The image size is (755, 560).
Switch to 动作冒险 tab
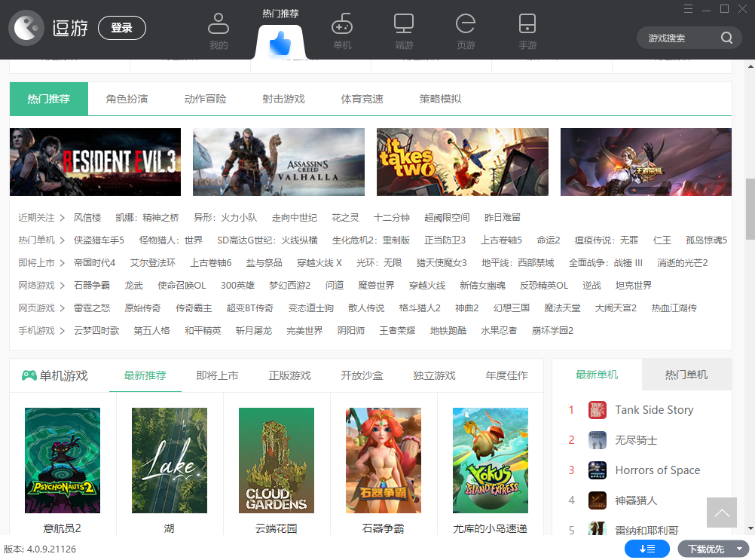click(205, 99)
